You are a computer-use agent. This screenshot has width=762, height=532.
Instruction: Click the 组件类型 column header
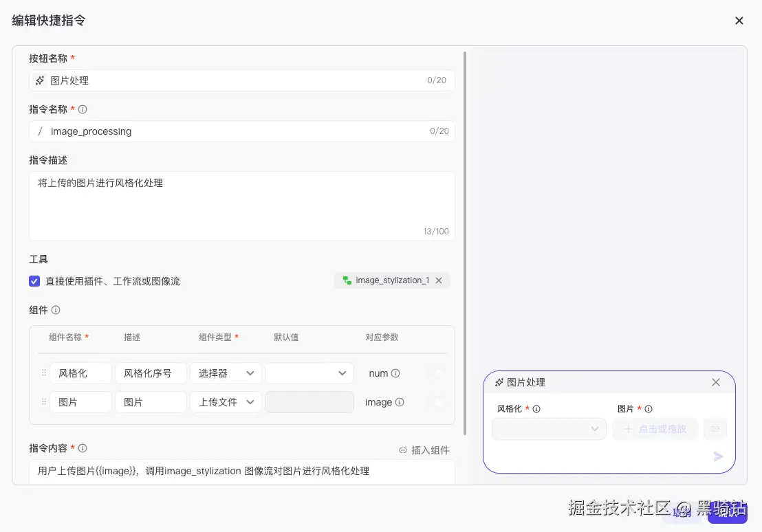[215, 337]
